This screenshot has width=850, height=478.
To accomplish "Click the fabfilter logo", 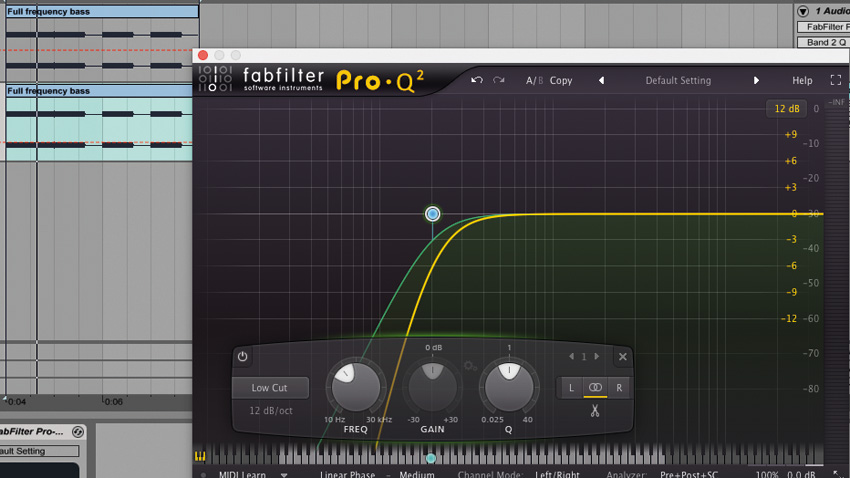I will pyautogui.click(x=283, y=79).
